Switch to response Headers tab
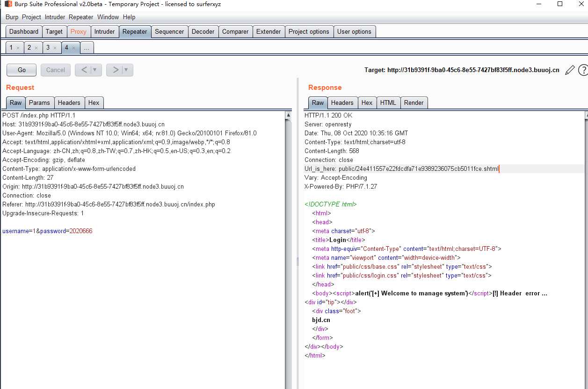Viewport: 588px width, 389px height. (x=342, y=103)
